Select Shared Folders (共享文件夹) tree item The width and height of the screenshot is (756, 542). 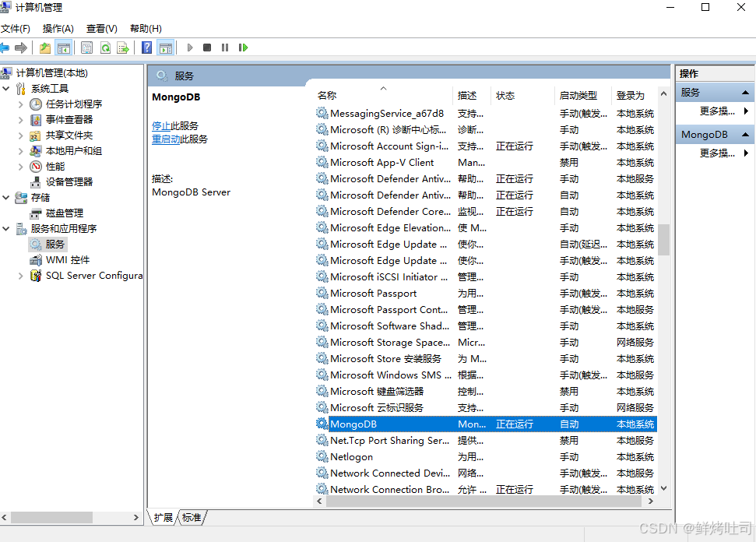coord(69,135)
